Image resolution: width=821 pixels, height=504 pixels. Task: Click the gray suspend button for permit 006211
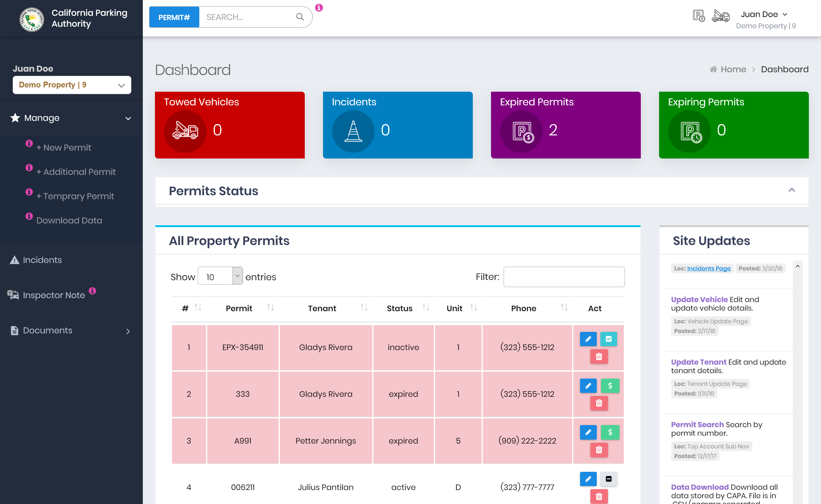(608, 479)
